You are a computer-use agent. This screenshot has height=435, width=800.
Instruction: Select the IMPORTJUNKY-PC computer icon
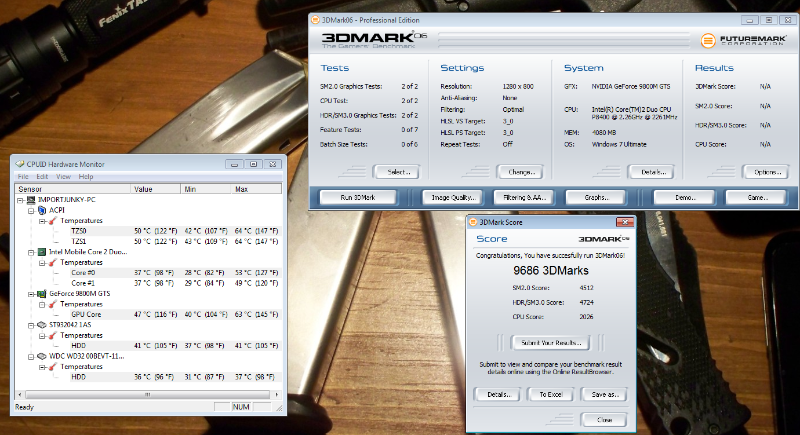(31, 200)
